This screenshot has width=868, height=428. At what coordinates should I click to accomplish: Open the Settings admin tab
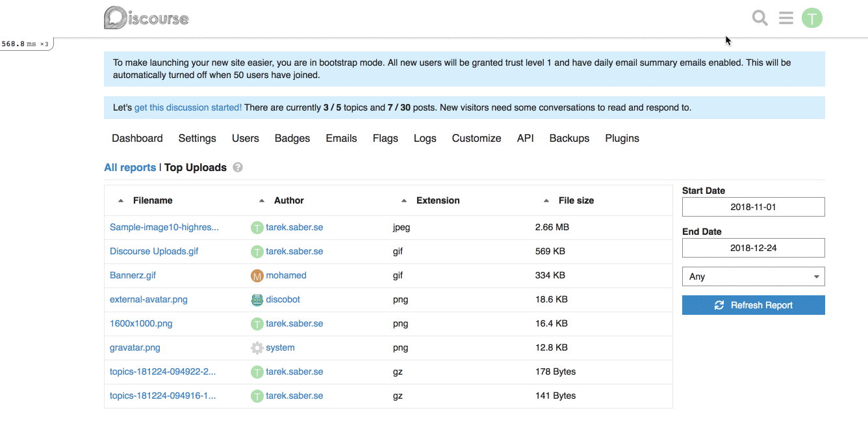(x=198, y=138)
